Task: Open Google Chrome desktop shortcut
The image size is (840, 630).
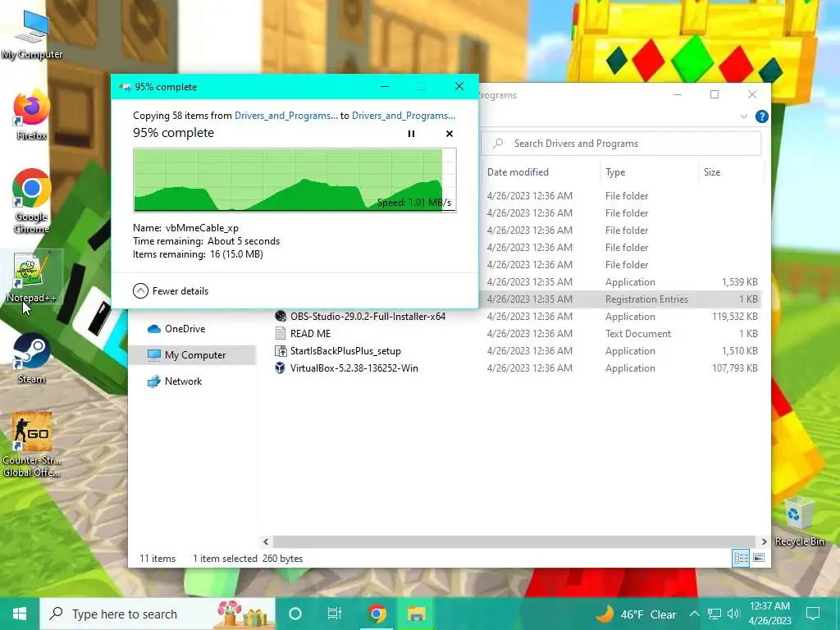Action: click(32, 202)
